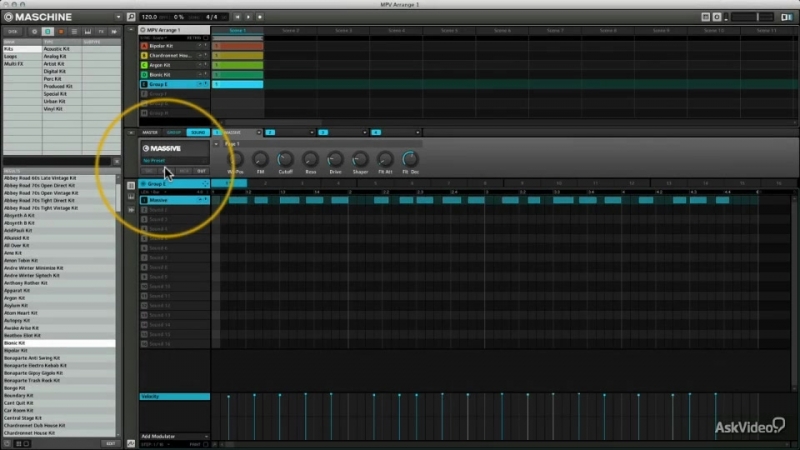Select the FX browser filter icon
Image resolution: width=800 pixels, height=450 pixels.
pyautogui.click(x=101, y=32)
